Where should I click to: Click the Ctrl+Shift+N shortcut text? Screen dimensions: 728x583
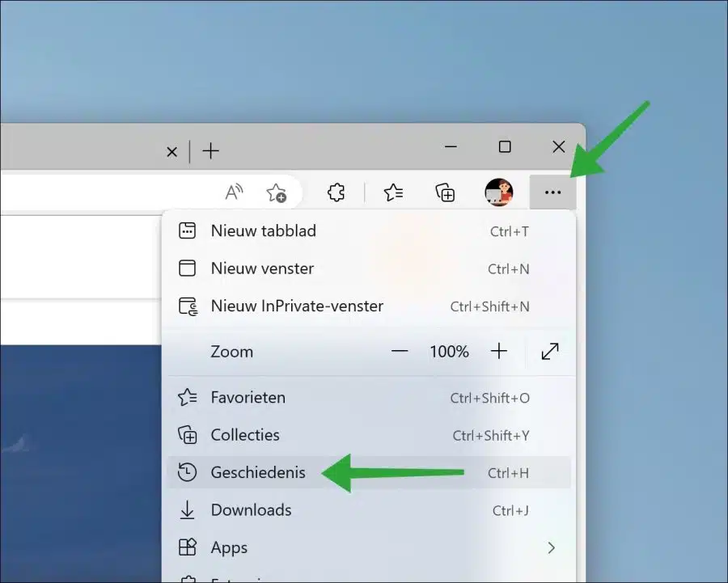click(x=490, y=306)
